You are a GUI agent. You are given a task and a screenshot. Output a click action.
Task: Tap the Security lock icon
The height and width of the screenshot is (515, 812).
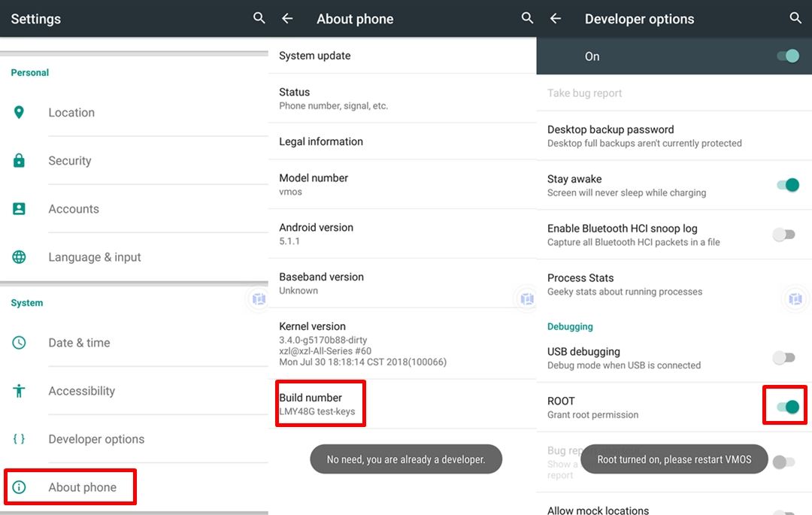coord(19,160)
